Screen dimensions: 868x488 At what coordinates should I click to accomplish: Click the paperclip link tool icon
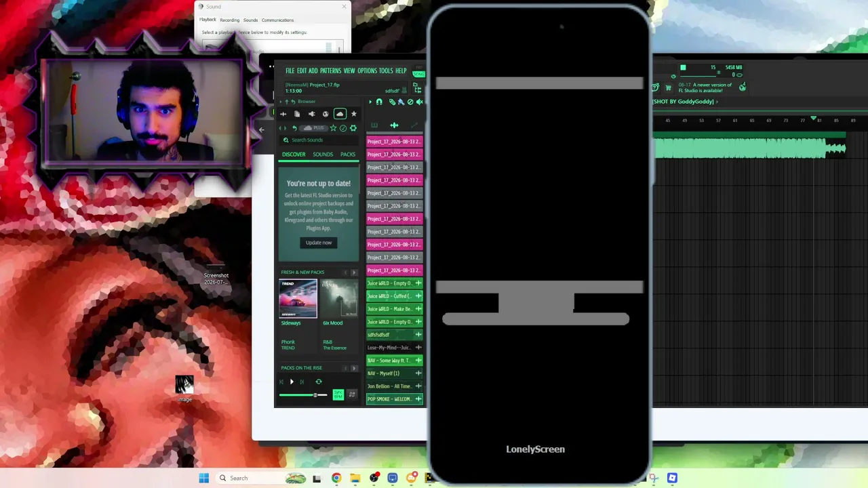coord(392,102)
